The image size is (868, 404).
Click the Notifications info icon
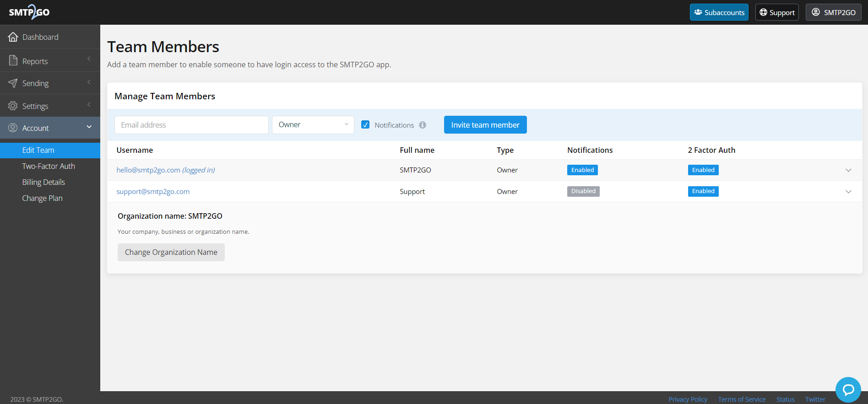point(423,125)
